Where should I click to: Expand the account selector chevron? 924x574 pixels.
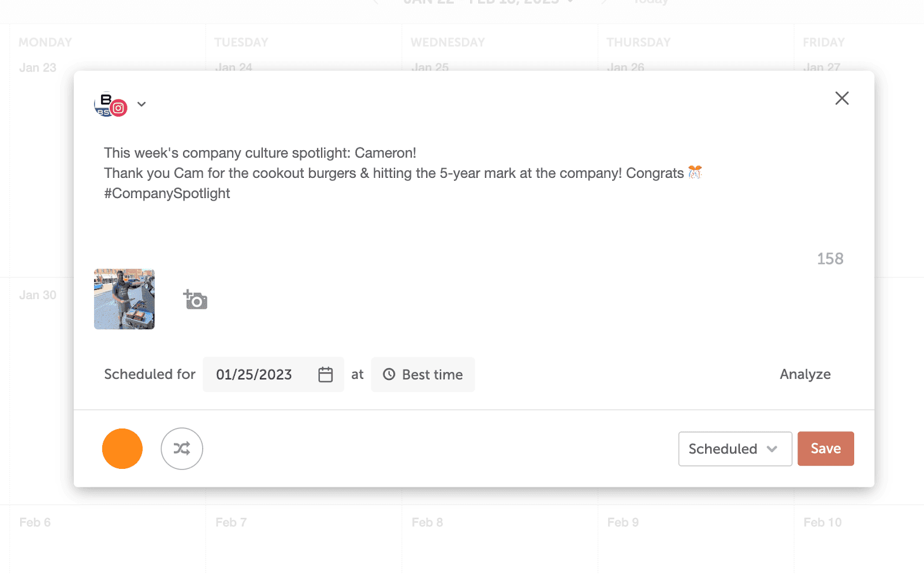click(141, 105)
